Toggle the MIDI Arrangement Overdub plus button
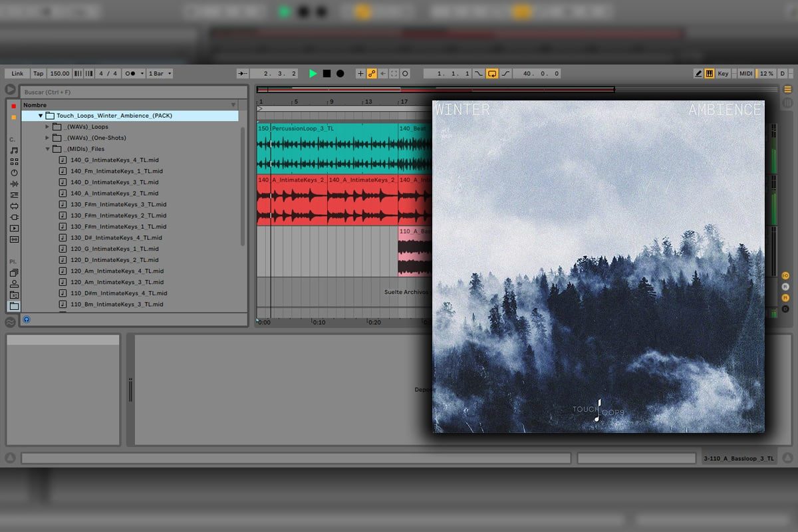 360,74
